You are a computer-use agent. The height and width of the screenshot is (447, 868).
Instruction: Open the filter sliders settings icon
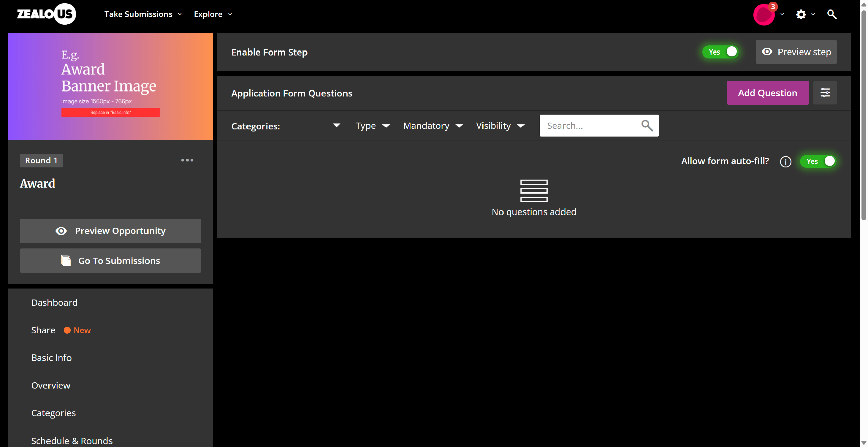(x=825, y=93)
